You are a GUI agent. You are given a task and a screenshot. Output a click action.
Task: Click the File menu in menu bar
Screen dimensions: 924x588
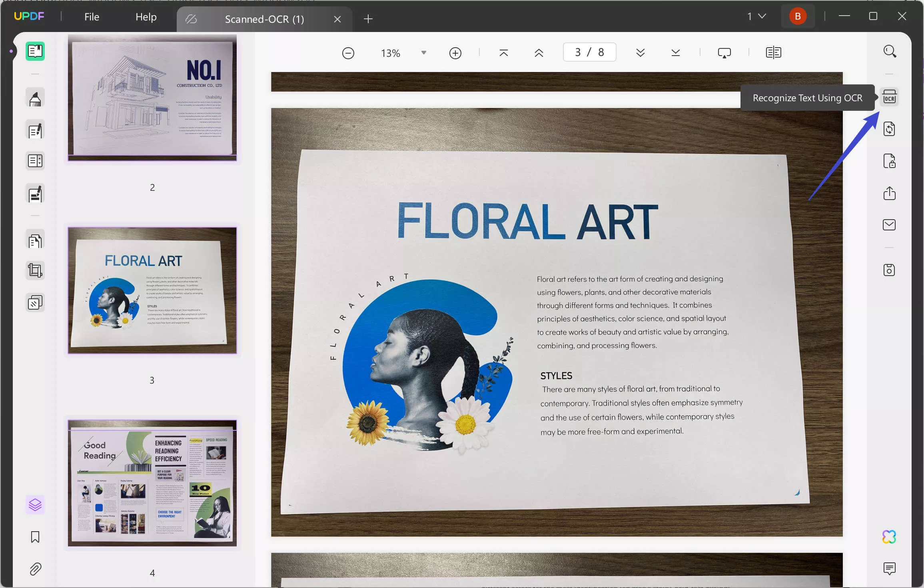[x=91, y=16]
